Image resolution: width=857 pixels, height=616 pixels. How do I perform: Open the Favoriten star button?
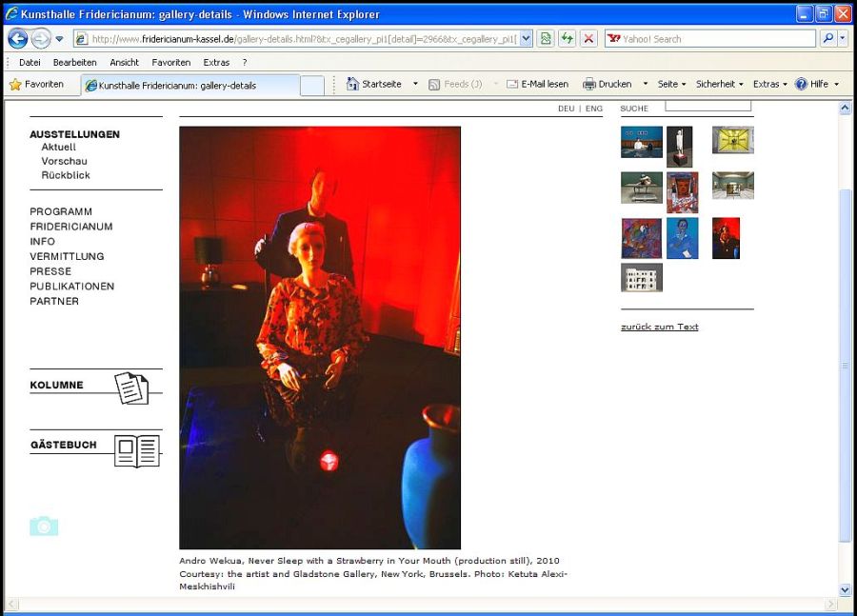[x=36, y=84]
